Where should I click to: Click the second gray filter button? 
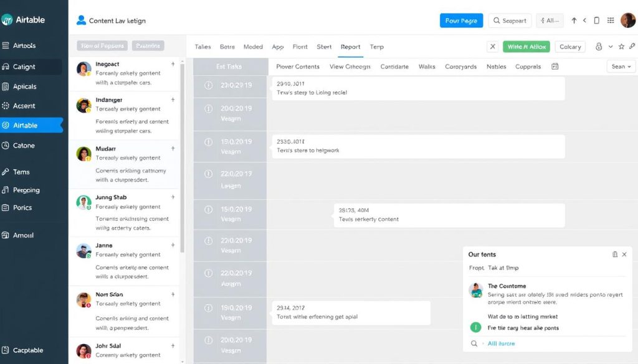148,45
